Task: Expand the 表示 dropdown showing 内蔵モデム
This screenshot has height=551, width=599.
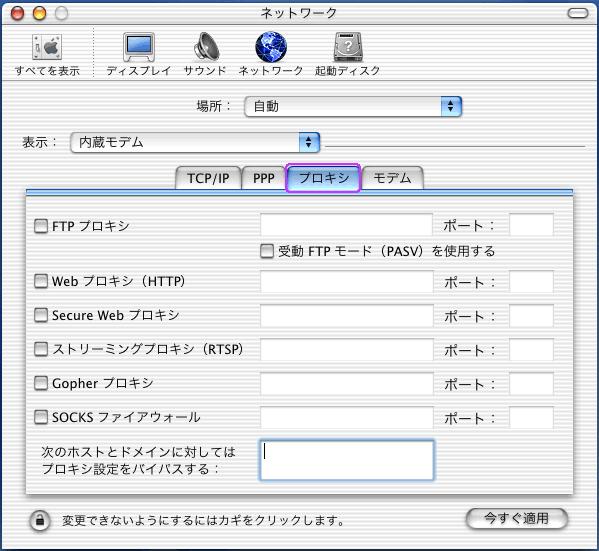Action: 195,142
